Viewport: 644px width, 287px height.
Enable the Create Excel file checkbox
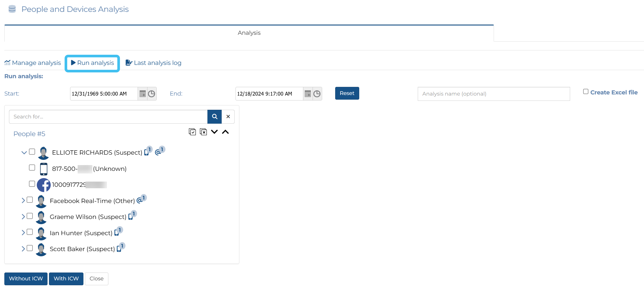[585, 92]
